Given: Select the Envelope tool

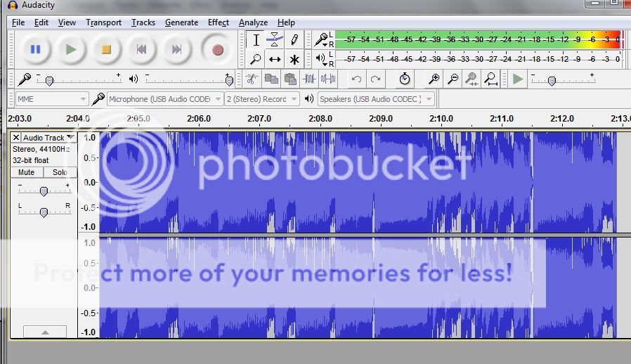Looking at the screenshot, I should click(x=275, y=41).
